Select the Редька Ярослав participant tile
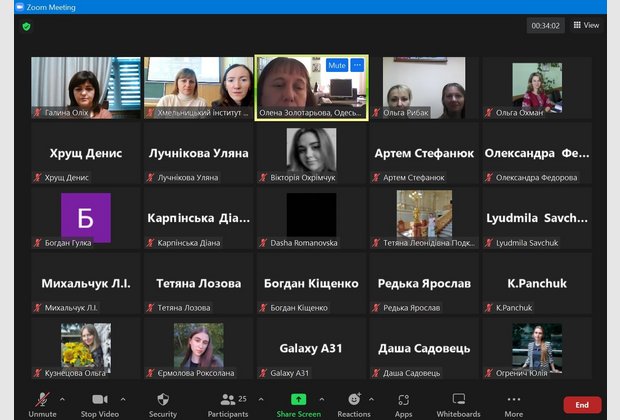Image resolution: width=620 pixels, height=420 pixels. pyautogui.click(x=424, y=283)
